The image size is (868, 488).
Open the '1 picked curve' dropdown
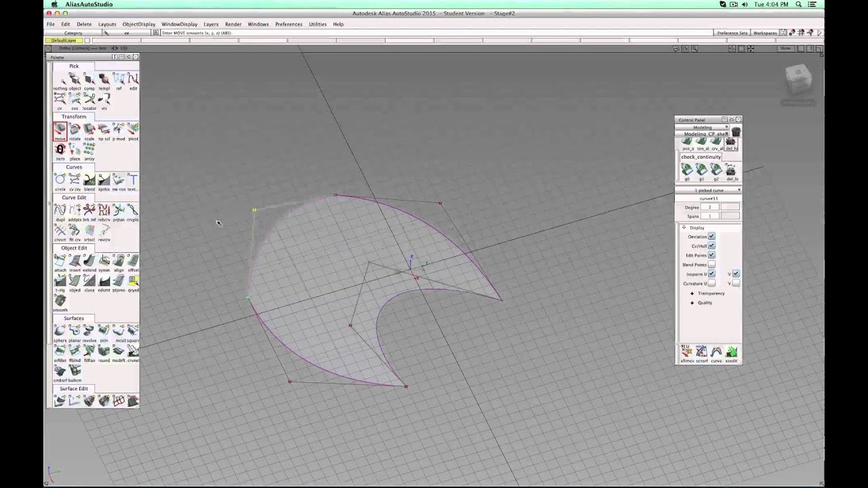708,190
